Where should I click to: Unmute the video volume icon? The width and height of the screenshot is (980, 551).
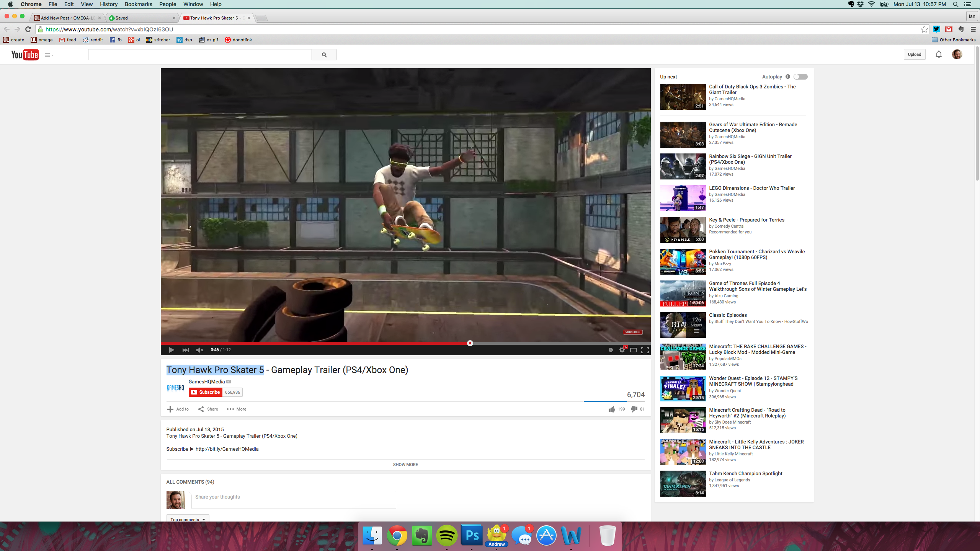point(199,350)
